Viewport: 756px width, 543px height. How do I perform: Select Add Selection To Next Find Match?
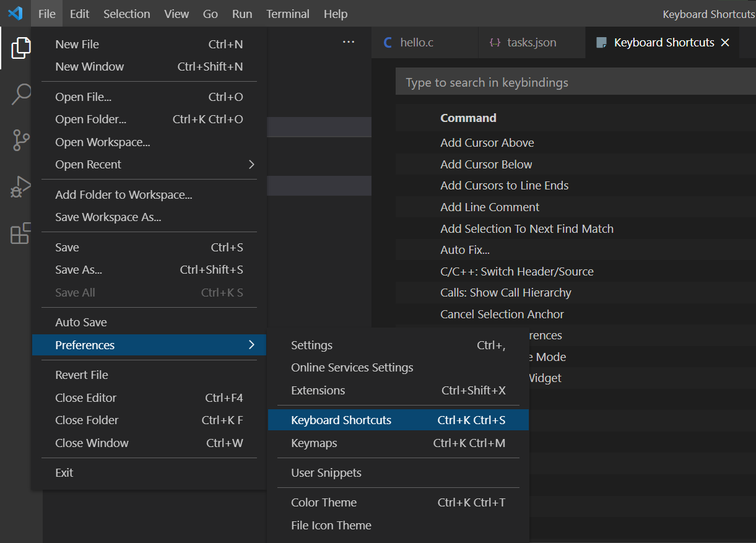576,228
